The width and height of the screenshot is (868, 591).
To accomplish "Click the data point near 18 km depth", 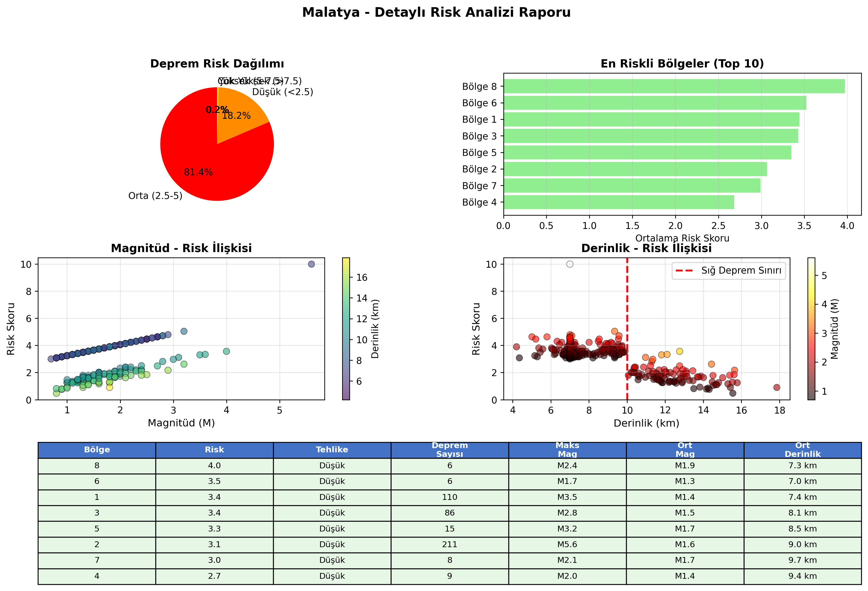I will pyautogui.click(x=777, y=387).
